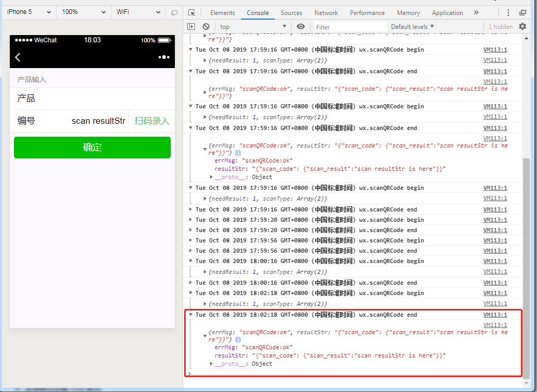This screenshot has width=537, height=392.
Task: Click the dock side icon in DevTools
Action: click(x=523, y=13)
